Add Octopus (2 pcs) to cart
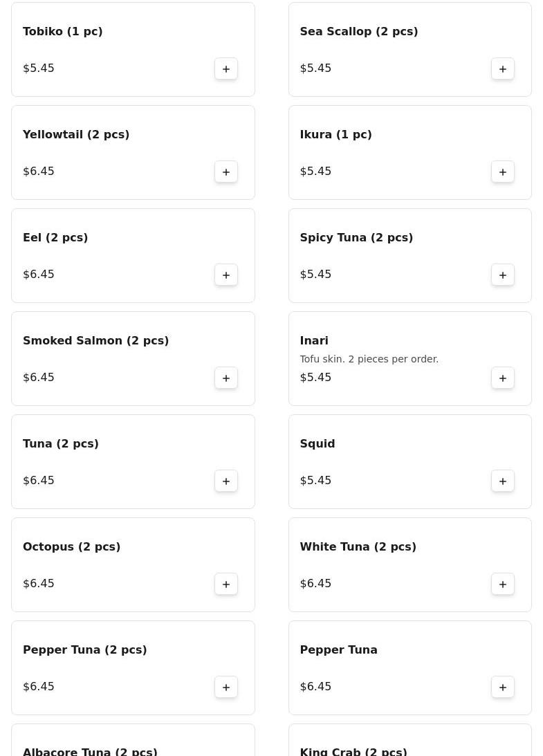This screenshot has height=756, width=543. click(226, 584)
